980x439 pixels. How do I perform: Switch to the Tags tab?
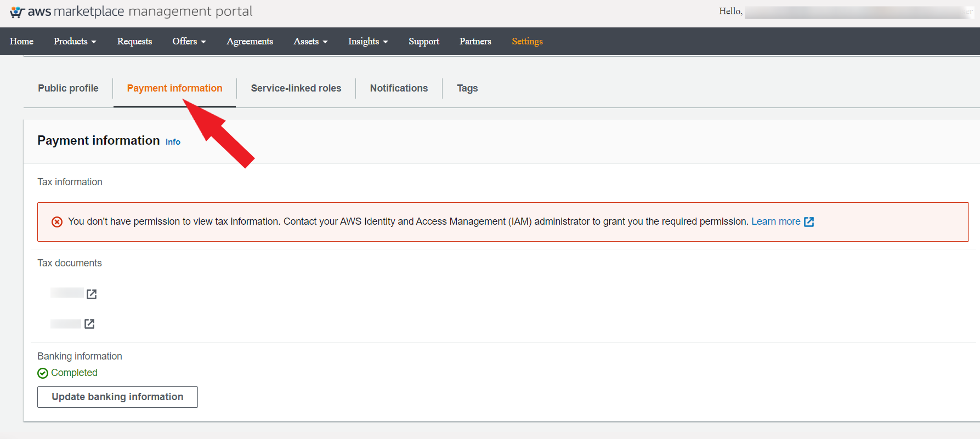[467, 88]
